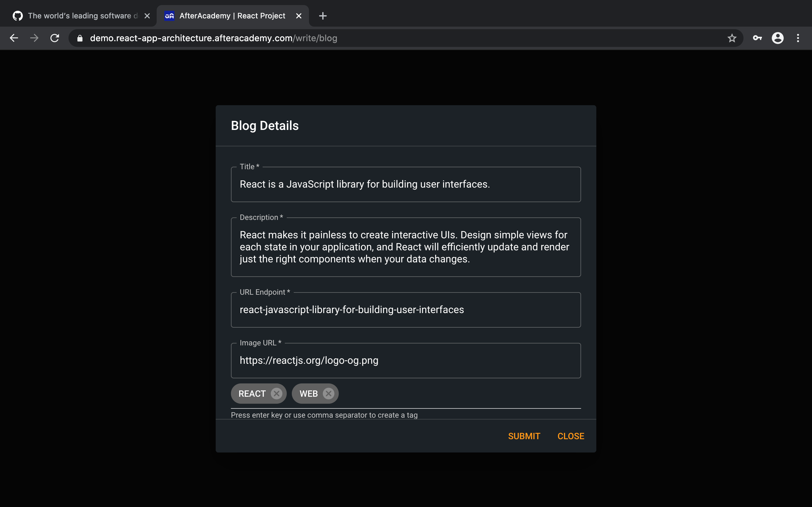Click the forward navigation arrow

tap(34, 38)
